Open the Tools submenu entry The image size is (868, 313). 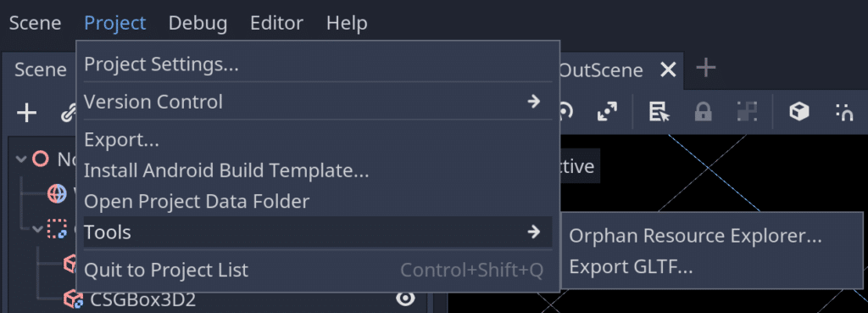pos(318,232)
